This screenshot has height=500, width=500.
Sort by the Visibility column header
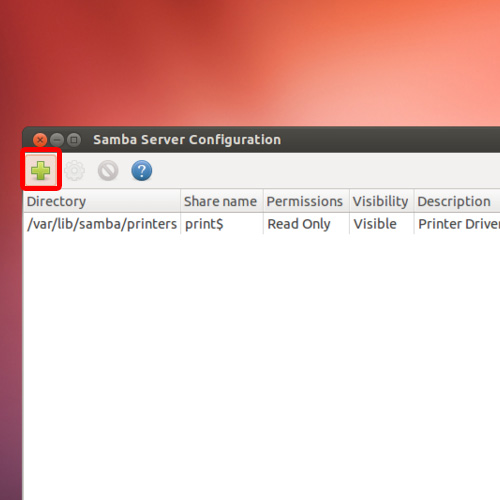point(382,201)
